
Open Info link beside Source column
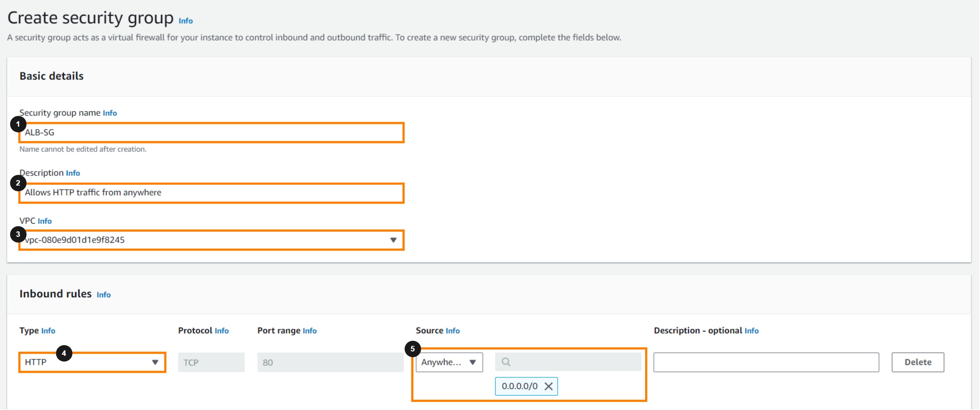tap(452, 331)
